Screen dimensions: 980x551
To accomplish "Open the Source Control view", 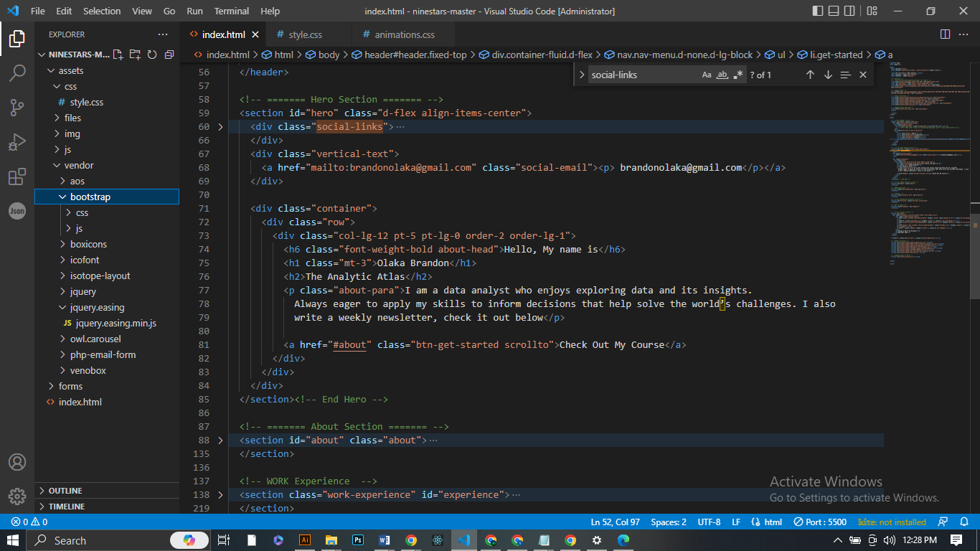I will coord(17,108).
